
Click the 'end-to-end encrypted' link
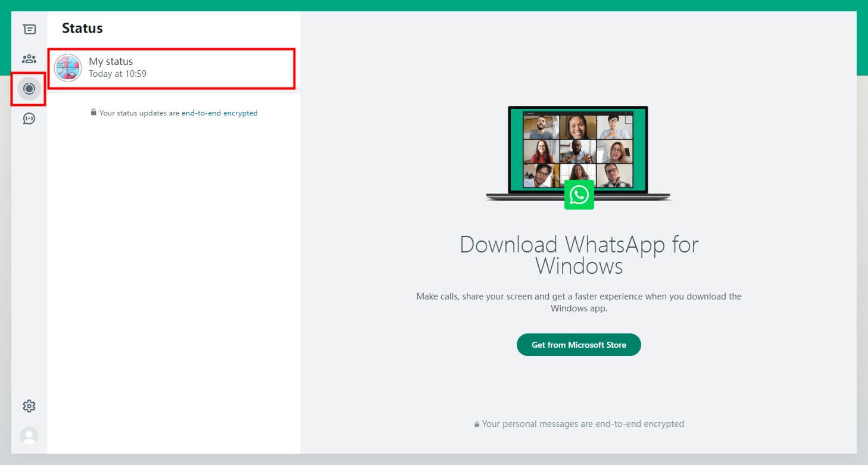pos(220,113)
